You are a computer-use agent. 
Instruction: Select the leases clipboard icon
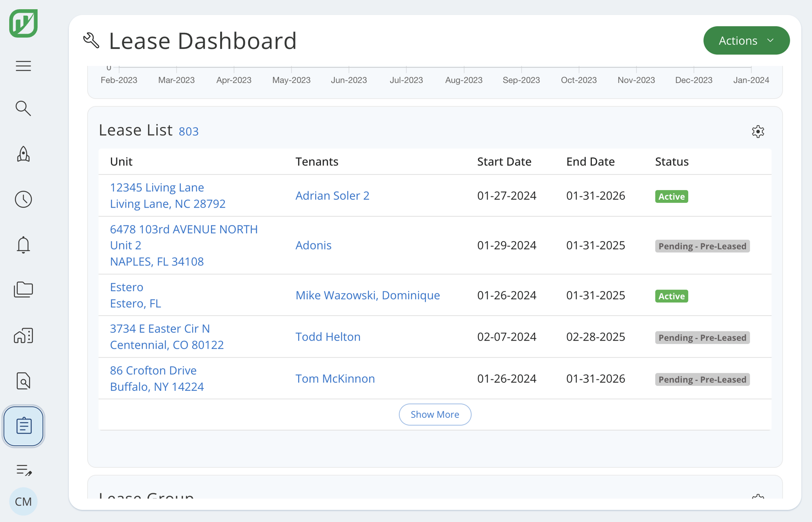click(x=23, y=426)
